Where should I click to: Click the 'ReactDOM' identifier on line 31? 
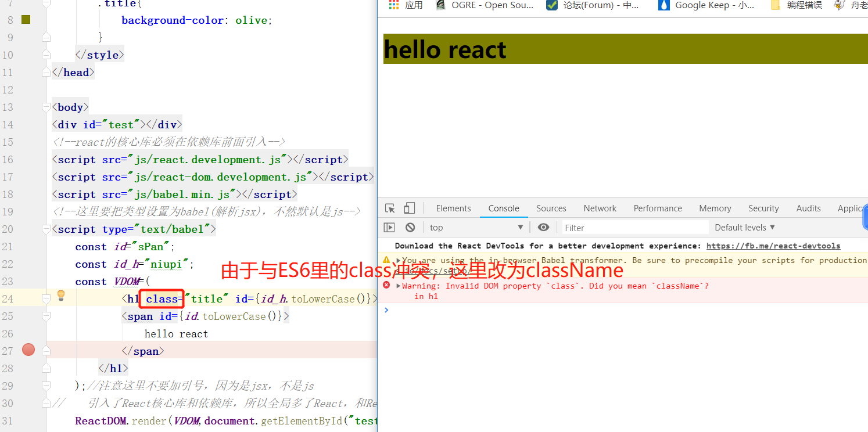[101, 421]
